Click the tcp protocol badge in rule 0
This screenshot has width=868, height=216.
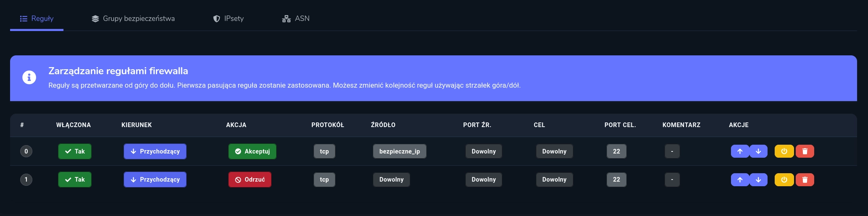coord(324,151)
